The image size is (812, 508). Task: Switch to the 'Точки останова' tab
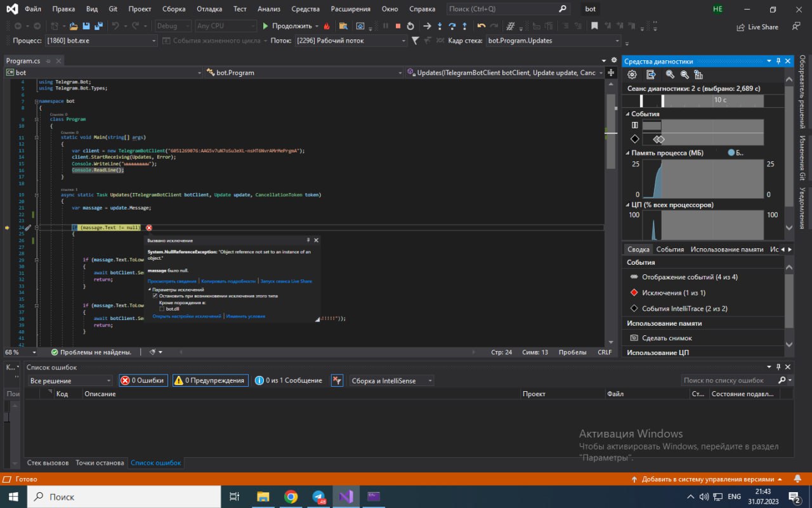[100, 463]
